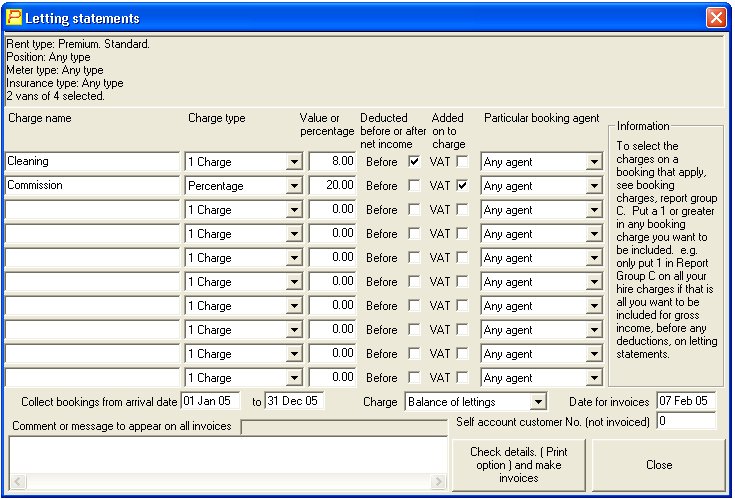Enable the VAT checkbox on the Cleaning row

[x=462, y=162]
